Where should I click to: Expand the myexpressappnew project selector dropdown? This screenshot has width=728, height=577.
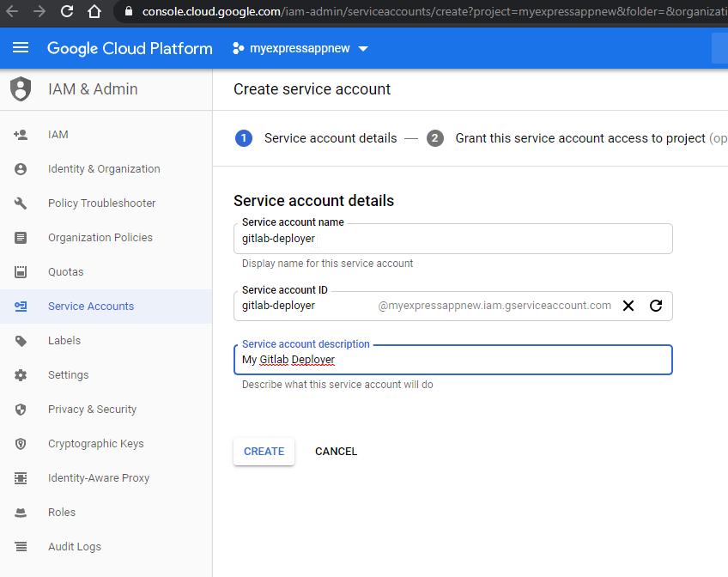pyautogui.click(x=300, y=48)
